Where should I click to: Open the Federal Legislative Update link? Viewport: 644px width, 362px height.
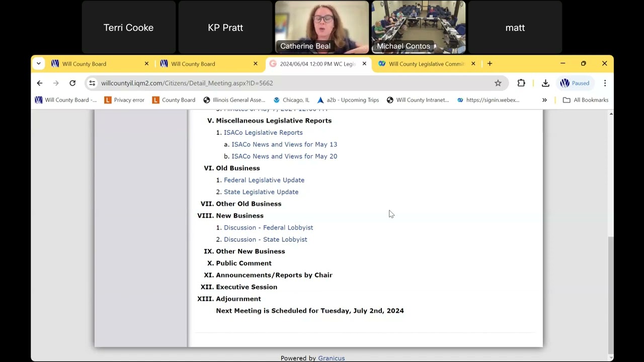(264, 180)
